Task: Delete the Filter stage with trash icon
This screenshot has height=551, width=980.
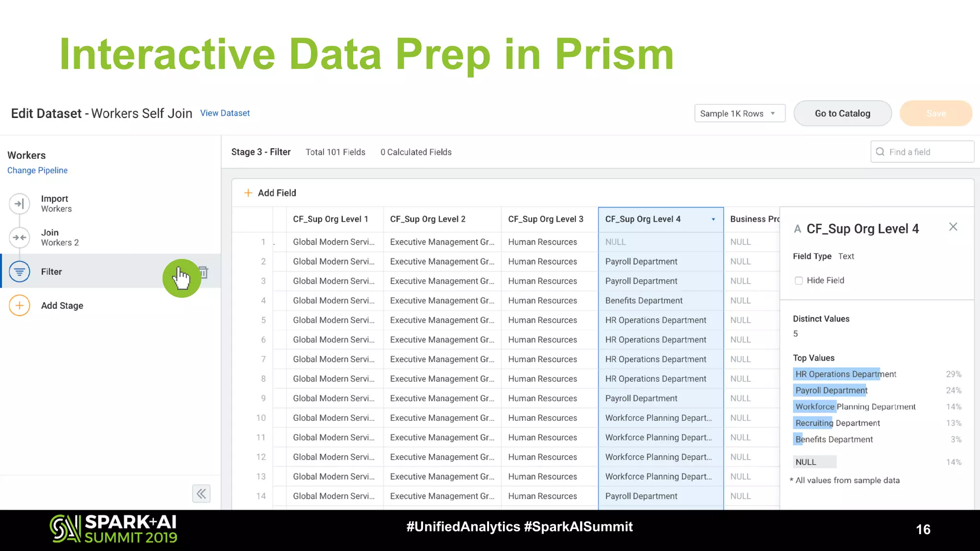Action: [x=203, y=272]
